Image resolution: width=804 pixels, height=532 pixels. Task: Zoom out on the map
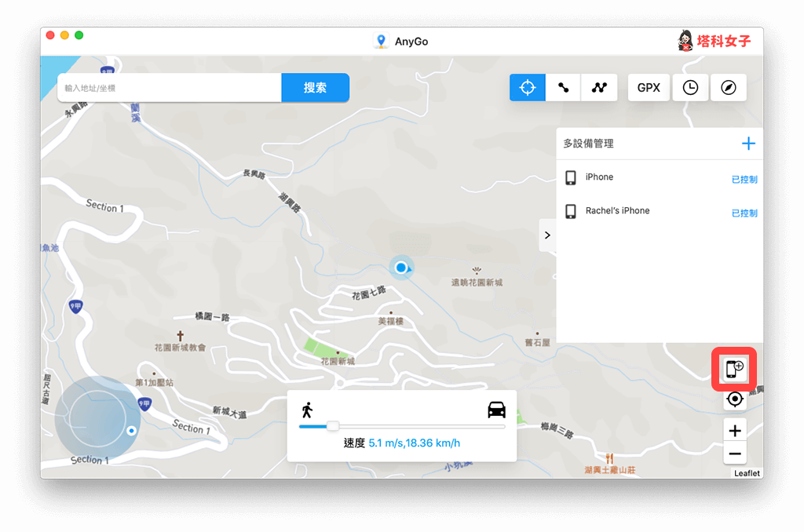(x=735, y=454)
